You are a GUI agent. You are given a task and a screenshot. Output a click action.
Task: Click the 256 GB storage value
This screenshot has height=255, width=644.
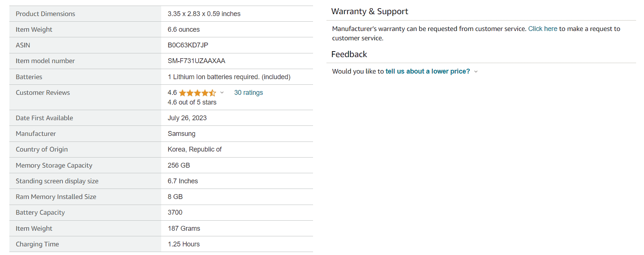pyautogui.click(x=179, y=165)
